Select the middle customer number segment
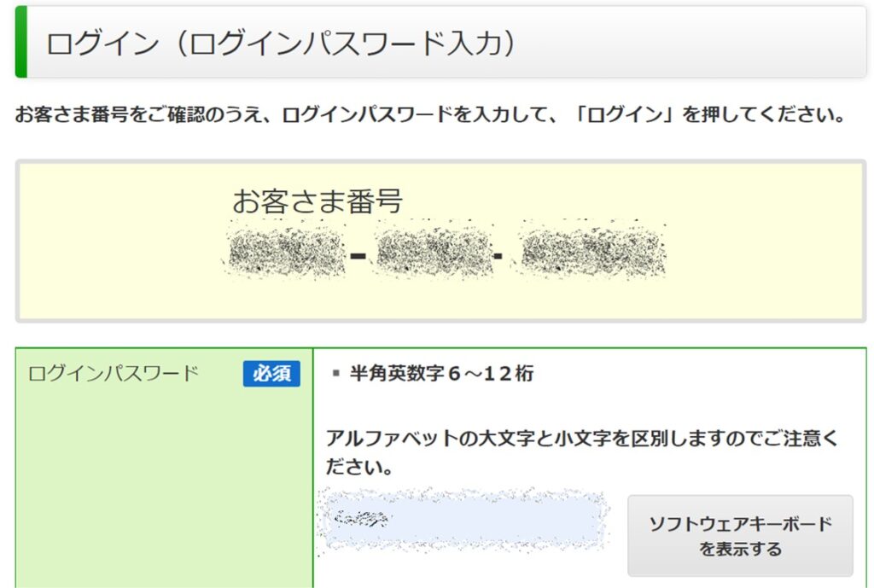The width and height of the screenshot is (874, 588). pyautogui.click(x=435, y=254)
